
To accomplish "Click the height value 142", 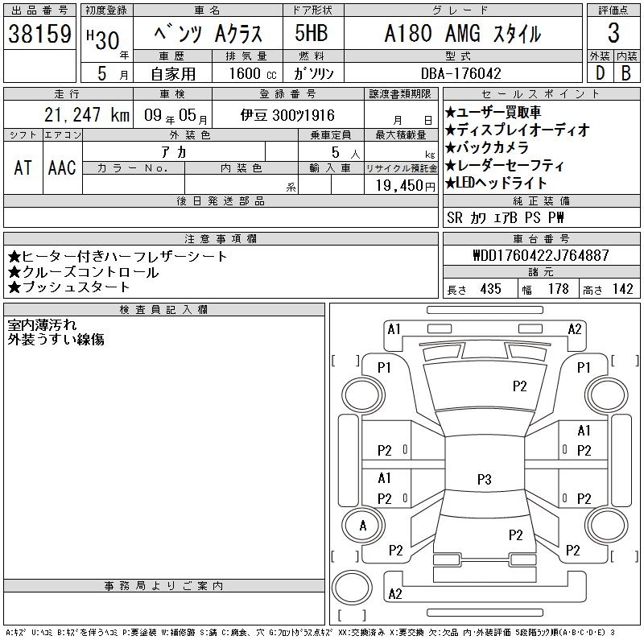I will [622, 289].
